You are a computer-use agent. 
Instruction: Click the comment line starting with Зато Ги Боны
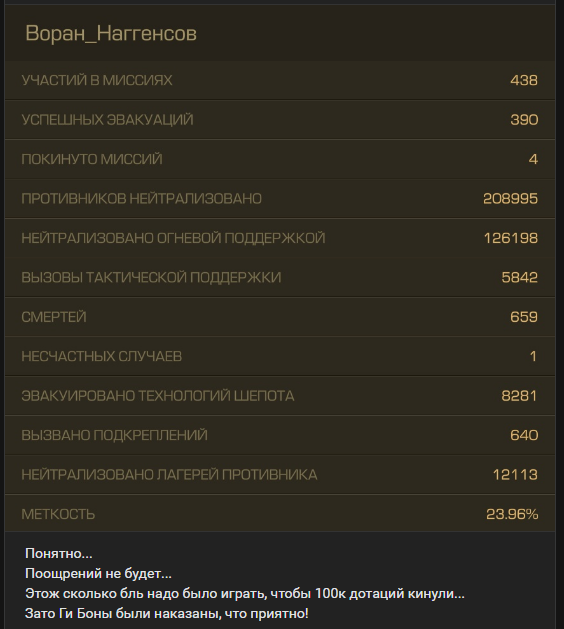pos(167,613)
